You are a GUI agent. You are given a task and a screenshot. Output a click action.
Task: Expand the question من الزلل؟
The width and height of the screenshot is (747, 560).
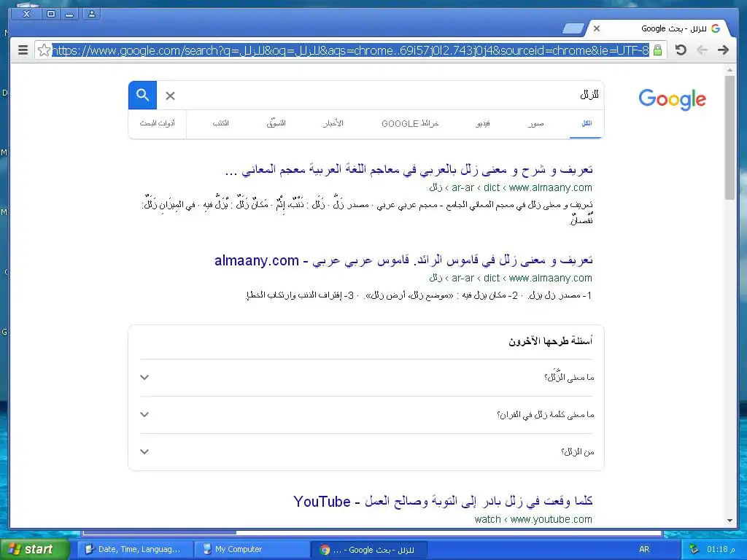[x=366, y=452]
